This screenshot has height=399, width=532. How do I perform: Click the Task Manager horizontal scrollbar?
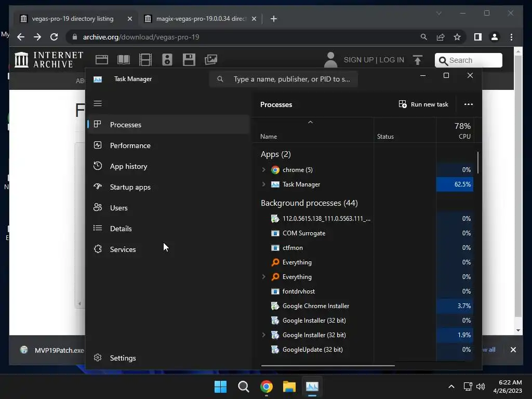(328, 366)
